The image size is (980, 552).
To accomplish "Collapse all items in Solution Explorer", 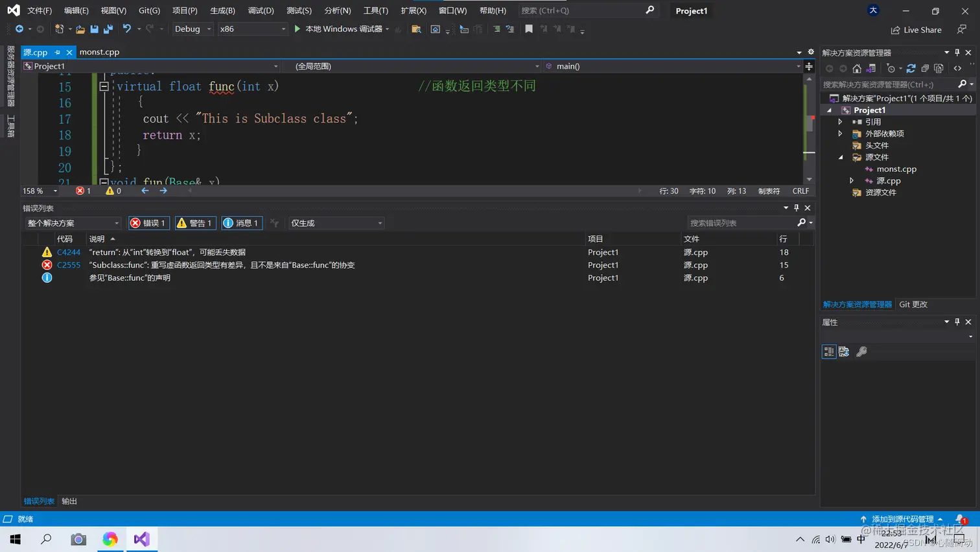I will tap(925, 68).
